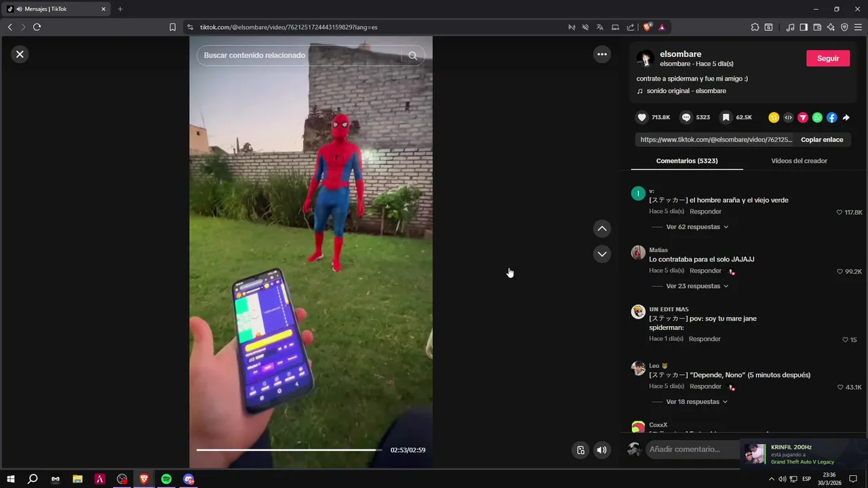This screenshot has height=488, width=868.
Task: Click the share page icon in address bar
Action: [630, 27]
